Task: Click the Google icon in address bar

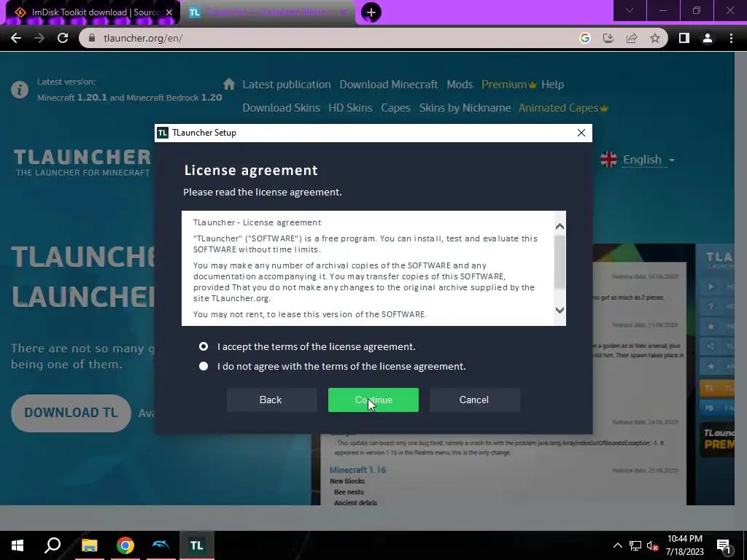Action: point(585,38)
